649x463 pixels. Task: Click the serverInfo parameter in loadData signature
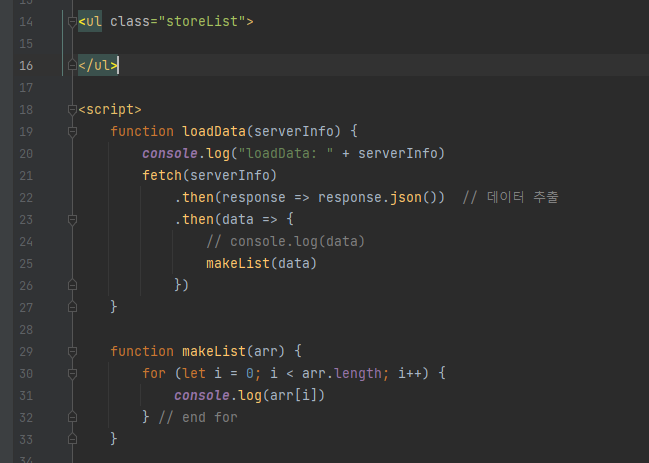294,132
